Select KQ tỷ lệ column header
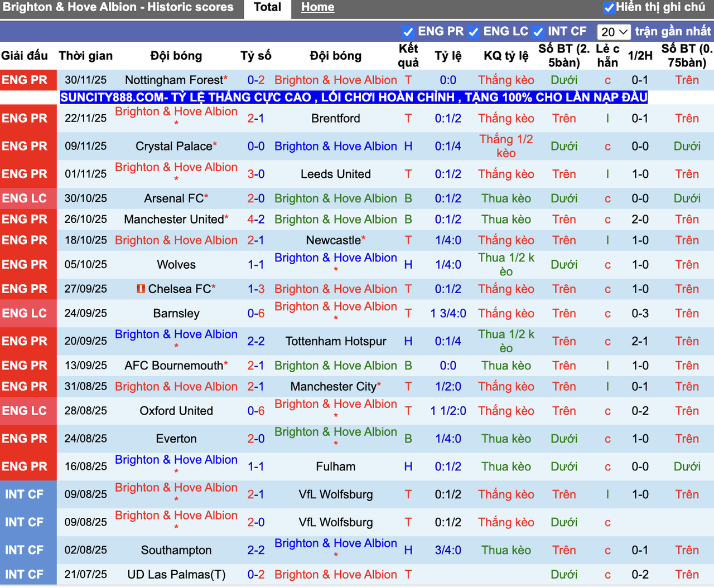This screenshot has width=714, height=588. pos(506,56)
